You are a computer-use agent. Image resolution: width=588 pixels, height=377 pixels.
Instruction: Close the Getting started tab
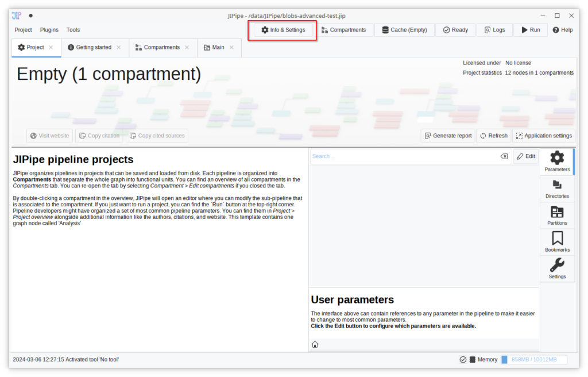[119, 48]
